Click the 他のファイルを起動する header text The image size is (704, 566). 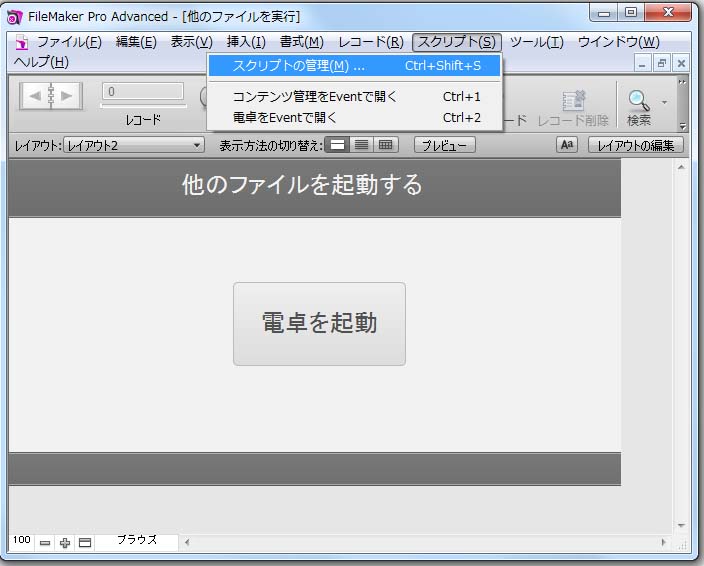click(x=302, y=184)
